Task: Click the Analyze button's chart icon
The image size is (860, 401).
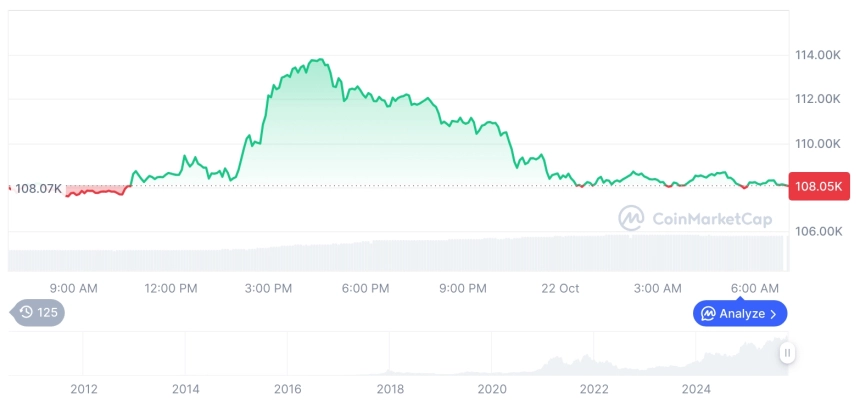Action: click(x=708, y=314)
